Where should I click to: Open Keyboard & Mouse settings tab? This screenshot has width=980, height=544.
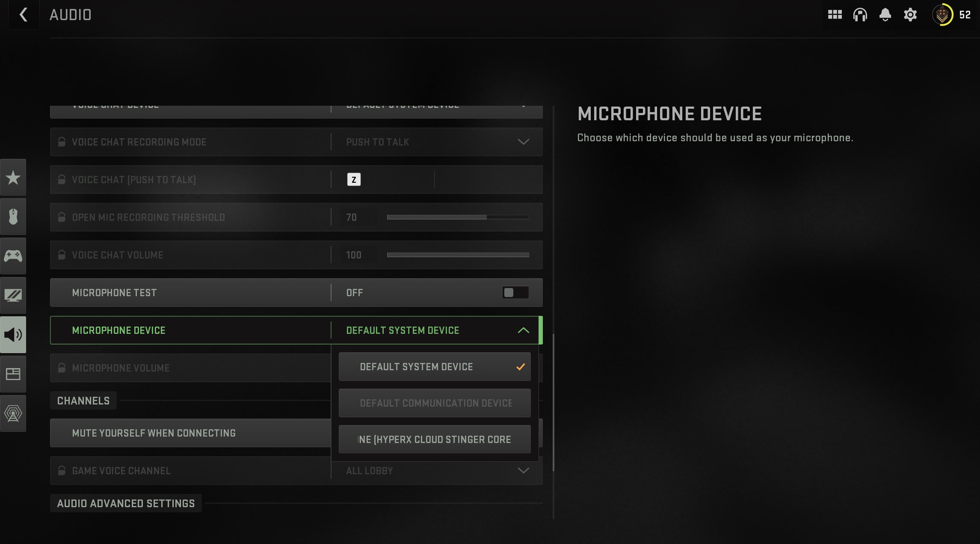(13, 217)
